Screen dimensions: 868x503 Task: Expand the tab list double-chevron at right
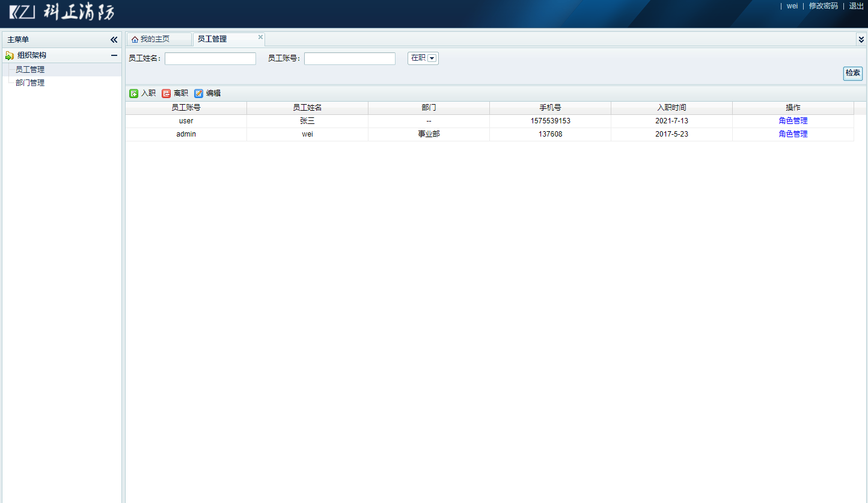click(x=861, y=40)
